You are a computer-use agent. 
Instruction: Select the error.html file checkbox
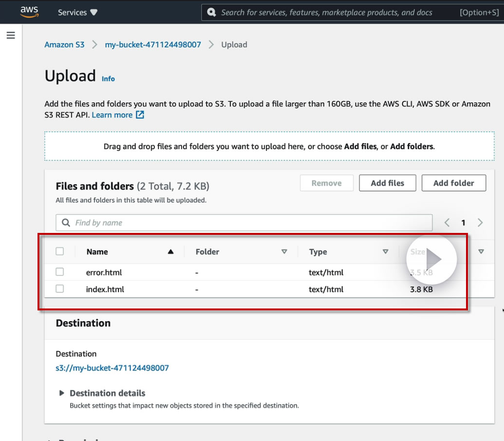[x=60, y=272]
